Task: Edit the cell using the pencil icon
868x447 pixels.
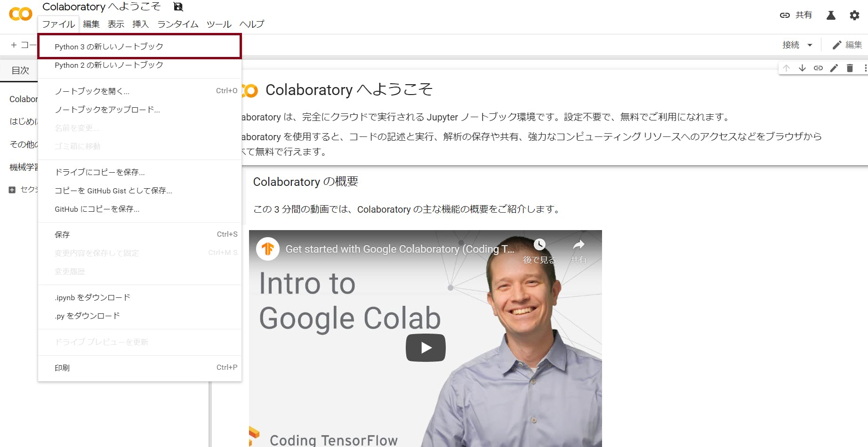Action: 834,68
